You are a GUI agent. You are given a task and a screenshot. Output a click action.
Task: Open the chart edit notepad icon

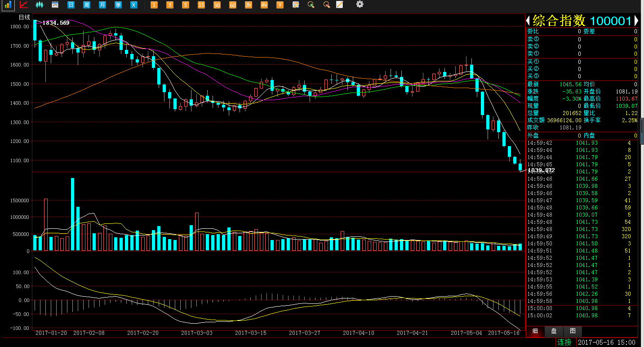point(296,5)
